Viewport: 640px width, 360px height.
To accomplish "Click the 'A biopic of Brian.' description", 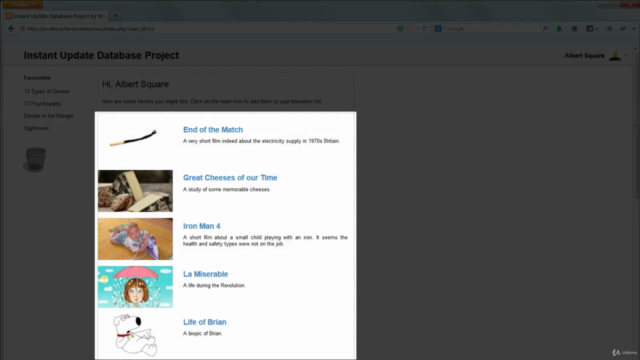I will 202,333.
